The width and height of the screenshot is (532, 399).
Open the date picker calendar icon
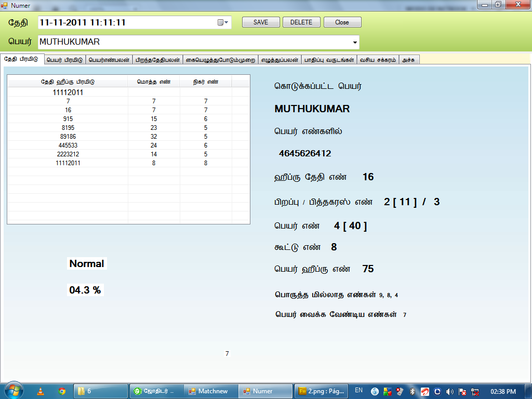(222, 22)
